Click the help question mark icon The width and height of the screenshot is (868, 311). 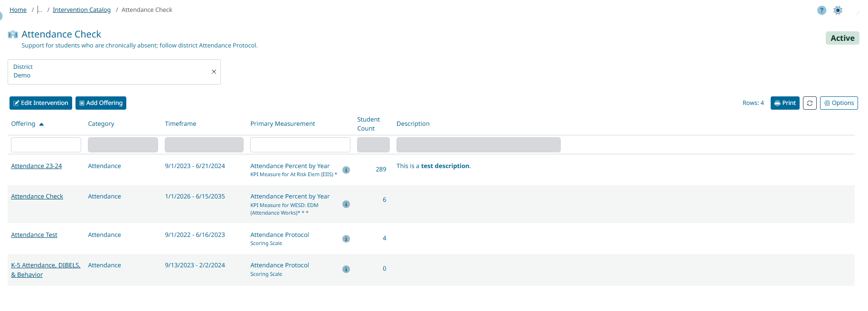click(821, 10)
